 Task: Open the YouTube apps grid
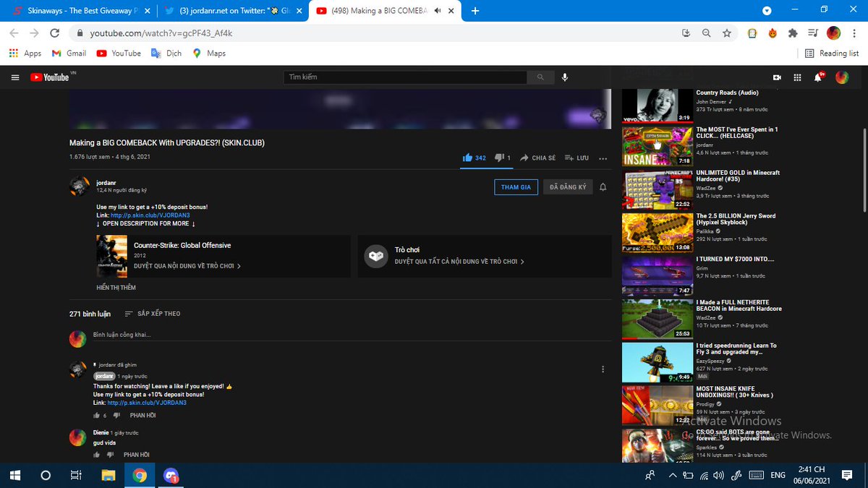(798, 77)
